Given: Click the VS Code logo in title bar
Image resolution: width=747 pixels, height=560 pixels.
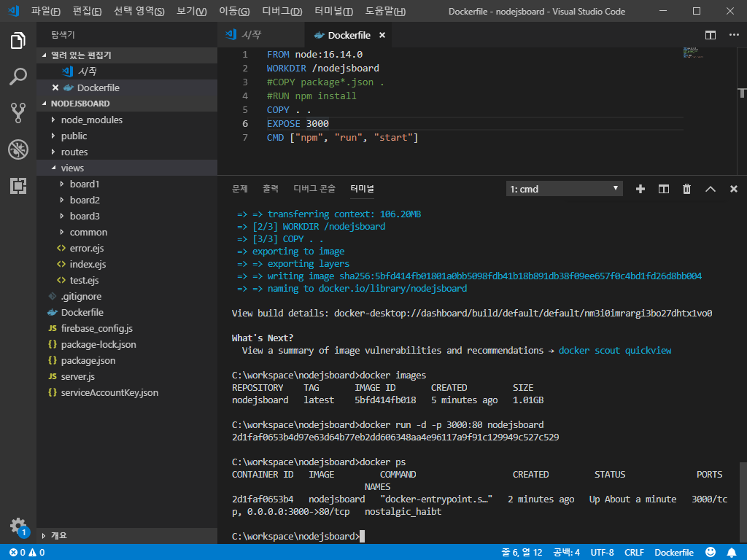Looking at the screenshot, I should (x=13, y=11).
